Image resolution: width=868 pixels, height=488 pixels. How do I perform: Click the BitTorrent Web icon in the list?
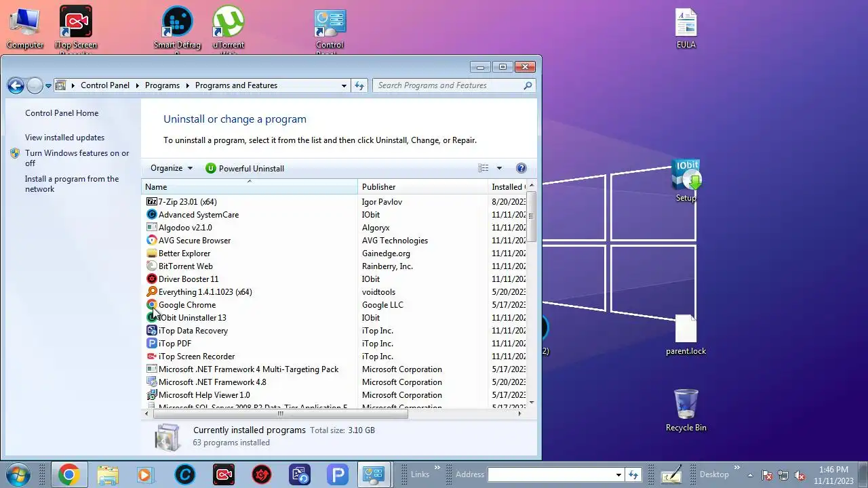(152, 266)
